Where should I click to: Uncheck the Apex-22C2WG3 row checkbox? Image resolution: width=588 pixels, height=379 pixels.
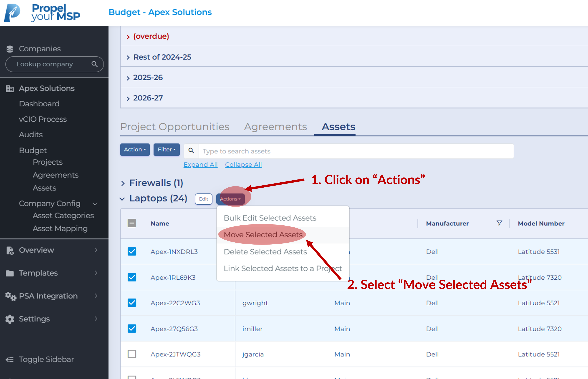(132, 303)
